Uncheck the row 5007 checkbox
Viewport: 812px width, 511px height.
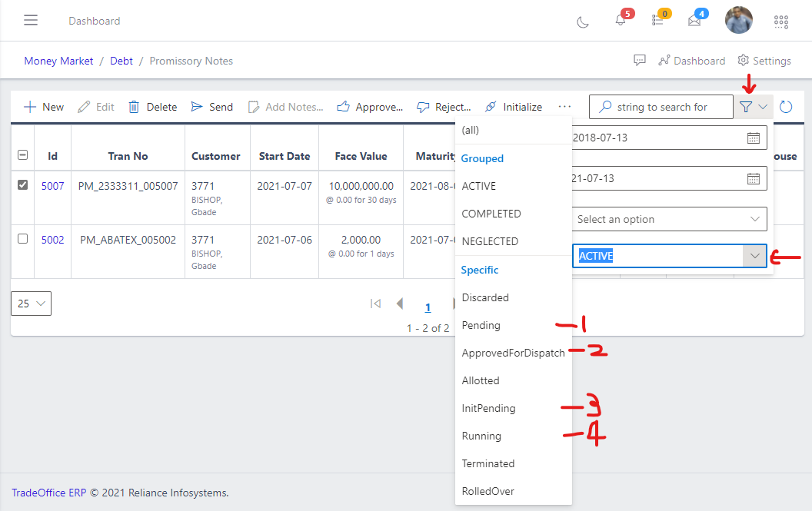[22, 185]
